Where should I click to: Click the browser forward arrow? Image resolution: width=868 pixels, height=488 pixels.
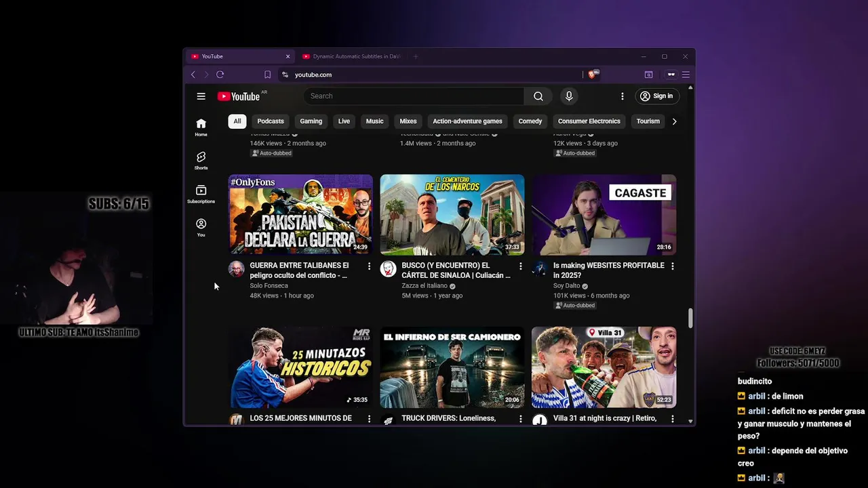coord(206,75)
